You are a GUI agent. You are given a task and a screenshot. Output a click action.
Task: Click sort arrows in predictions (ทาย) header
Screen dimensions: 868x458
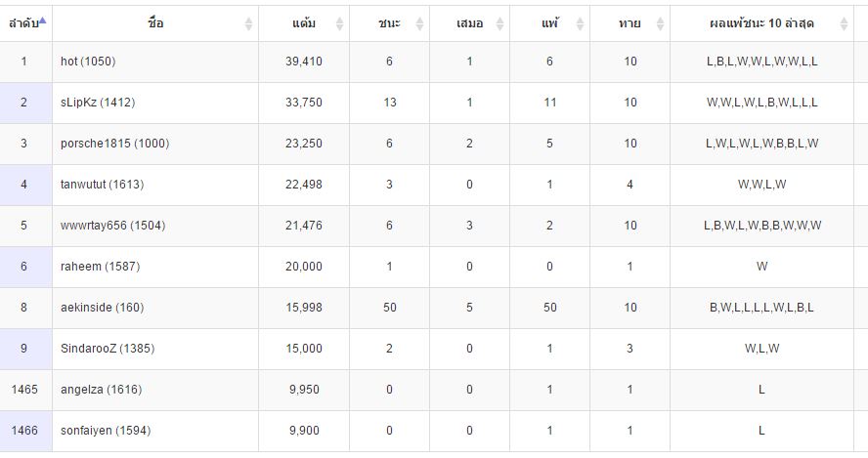pos(660,23)
